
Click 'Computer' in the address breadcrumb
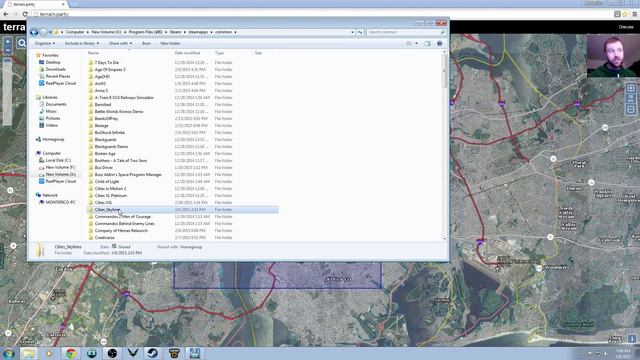click(75, 32)
